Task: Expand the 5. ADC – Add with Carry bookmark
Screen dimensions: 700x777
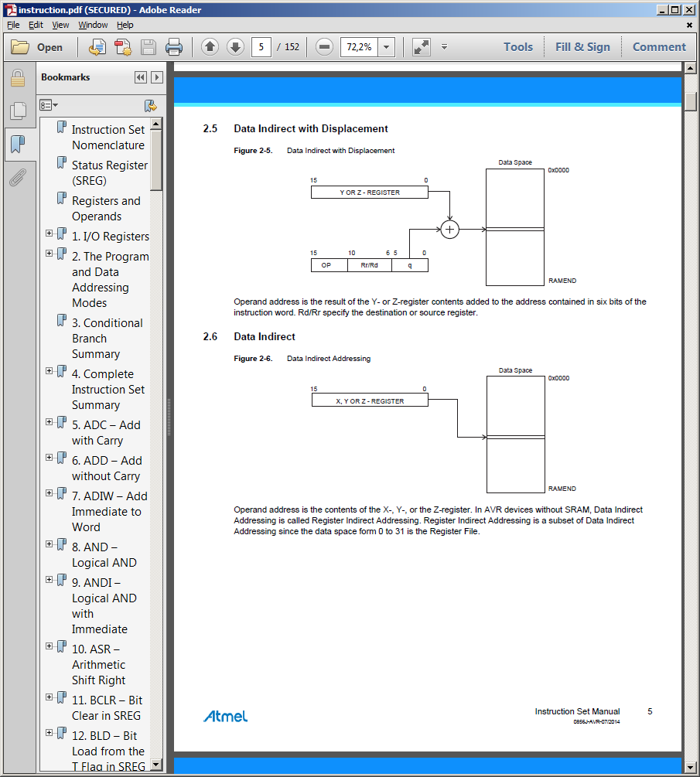Action: click(49, 421)
